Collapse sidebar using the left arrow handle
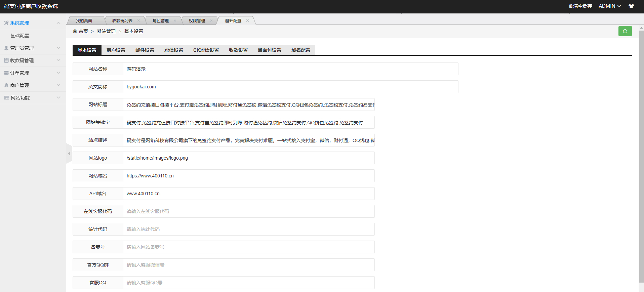644x292 pixels. coord(69,154)
